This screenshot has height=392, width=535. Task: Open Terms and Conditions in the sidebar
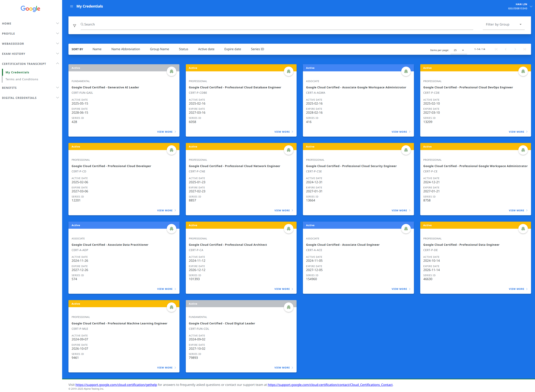22,79
